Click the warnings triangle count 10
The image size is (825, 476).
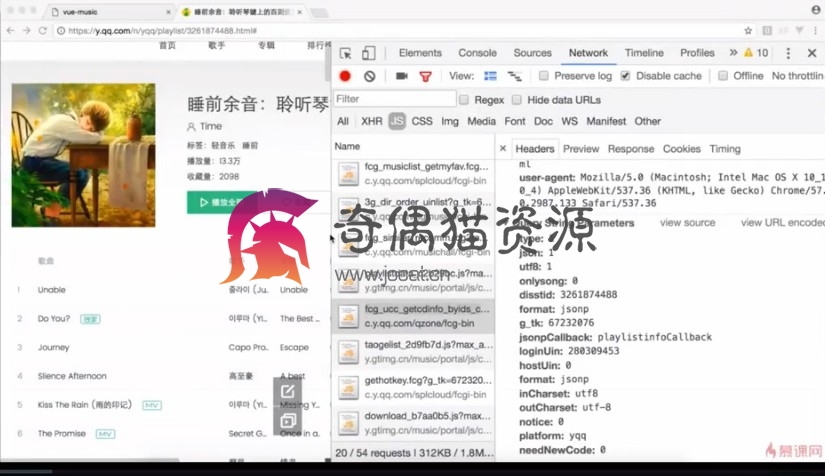click(x=756, y=53)
